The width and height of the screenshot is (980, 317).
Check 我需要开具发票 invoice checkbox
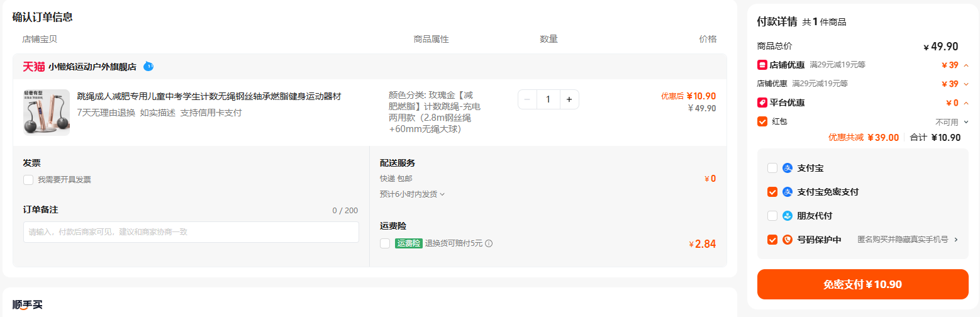(28, 180)
